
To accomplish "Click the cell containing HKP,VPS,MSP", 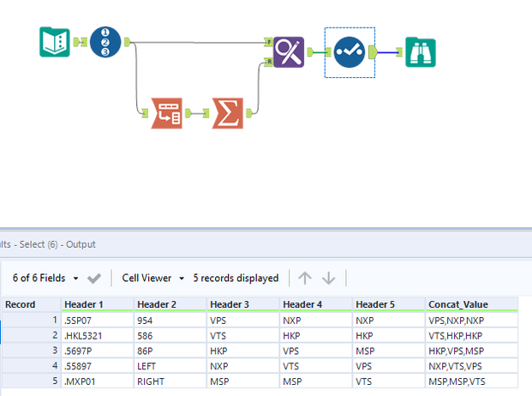I will tap(471, 351).
